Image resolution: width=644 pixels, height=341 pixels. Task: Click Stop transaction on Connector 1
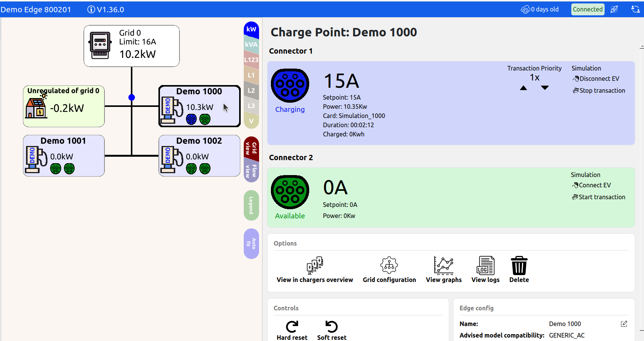[x=599, y=90]
